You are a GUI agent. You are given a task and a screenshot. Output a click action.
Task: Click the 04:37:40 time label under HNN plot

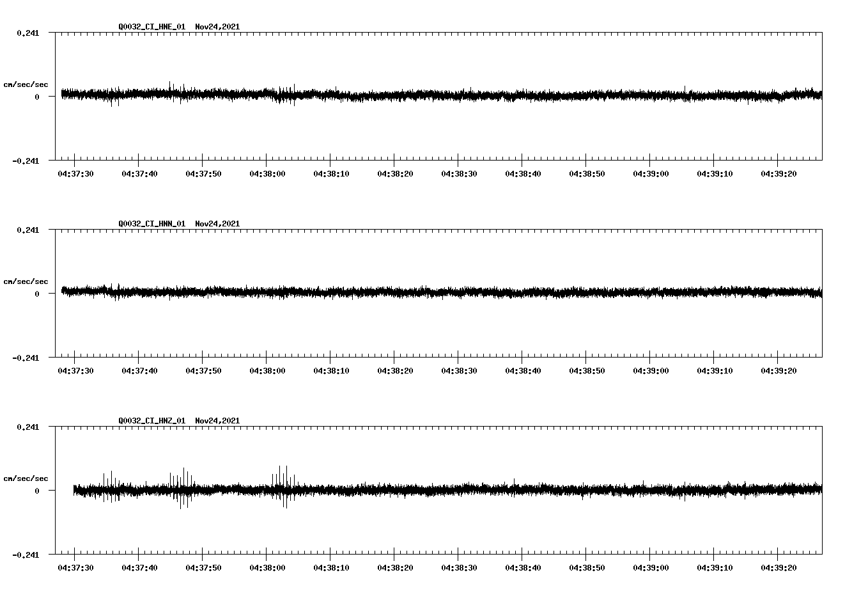[x=139, y=370]
